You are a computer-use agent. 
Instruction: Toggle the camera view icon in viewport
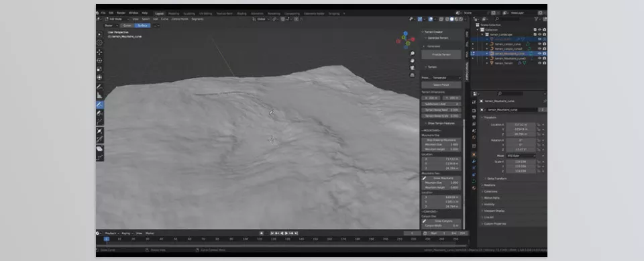pyautogui.click(x=413, y=68)
